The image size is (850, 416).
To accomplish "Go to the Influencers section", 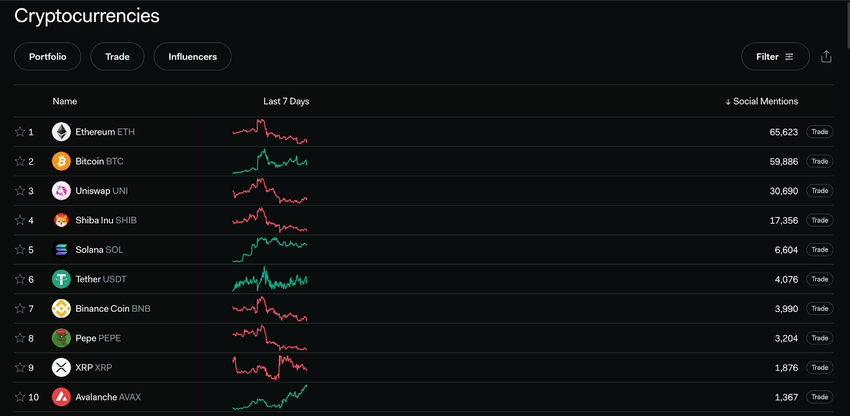I will (x=192, y=56).
